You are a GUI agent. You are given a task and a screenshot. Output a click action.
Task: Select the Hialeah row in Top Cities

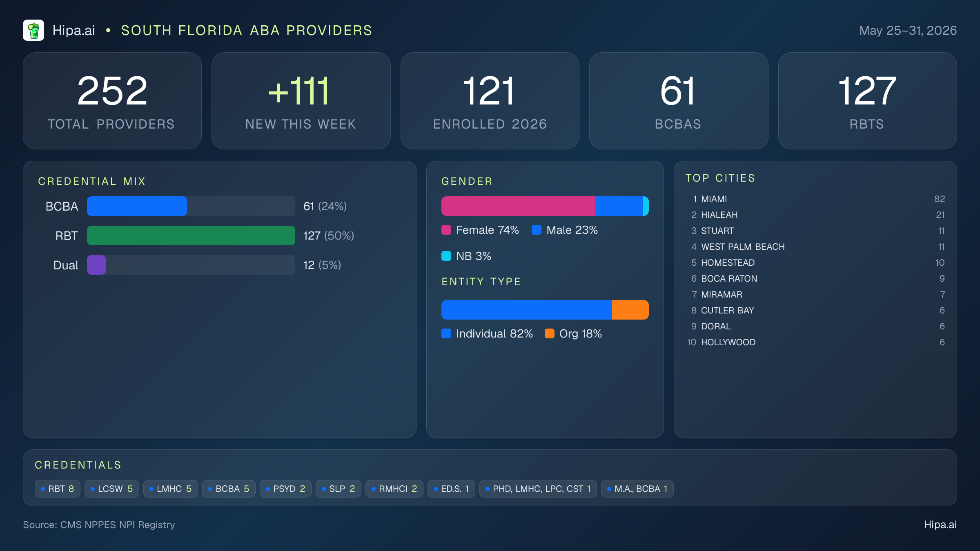(815, 215)
